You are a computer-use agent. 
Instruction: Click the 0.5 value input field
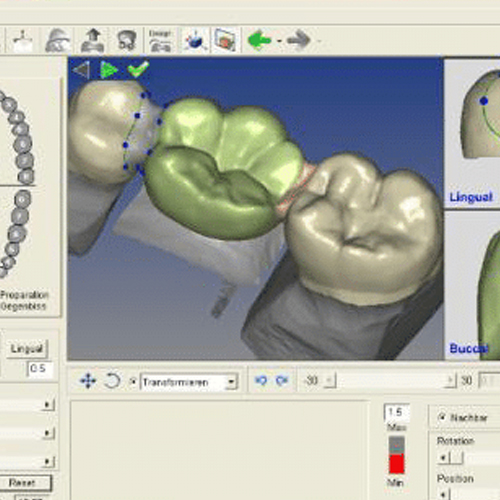pos(40,369)
